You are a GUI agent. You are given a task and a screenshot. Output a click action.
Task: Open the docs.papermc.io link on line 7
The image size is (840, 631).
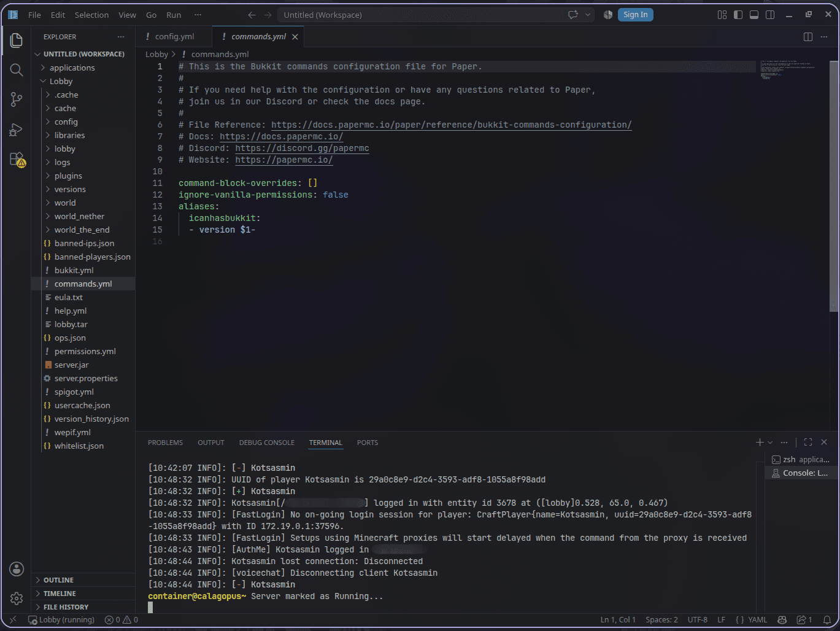coord(281,136)
